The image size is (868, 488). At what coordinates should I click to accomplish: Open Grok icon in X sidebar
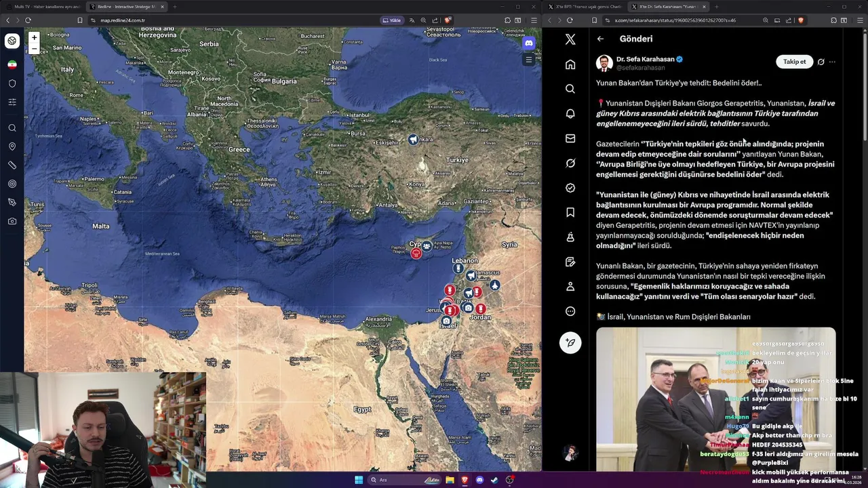570,163
